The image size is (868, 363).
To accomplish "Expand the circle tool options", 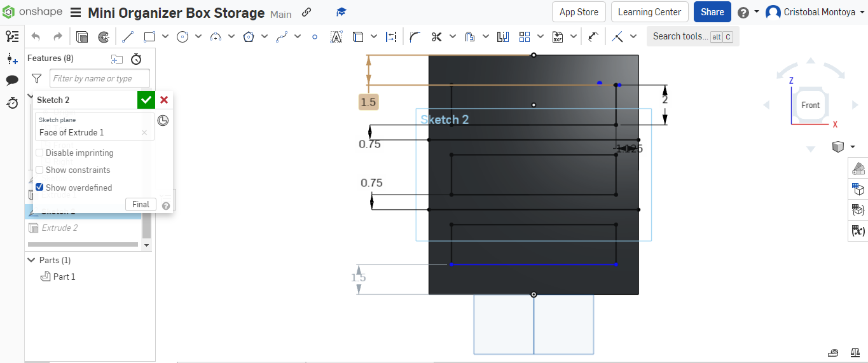I will (x=198, y=37).
